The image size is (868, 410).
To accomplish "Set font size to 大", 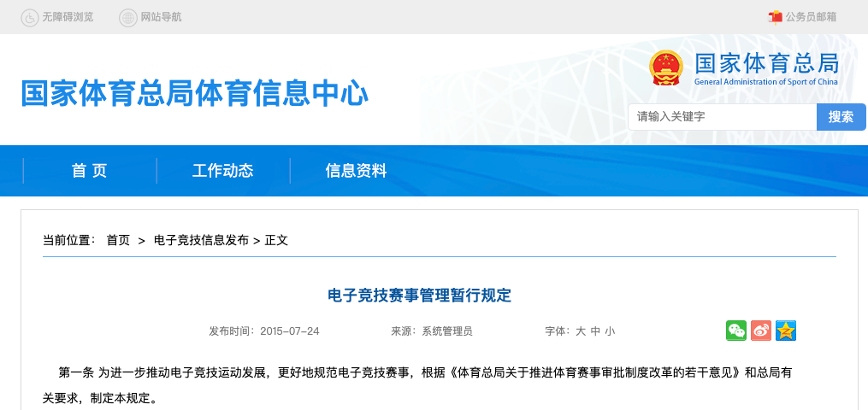I will tap(580, 331).
